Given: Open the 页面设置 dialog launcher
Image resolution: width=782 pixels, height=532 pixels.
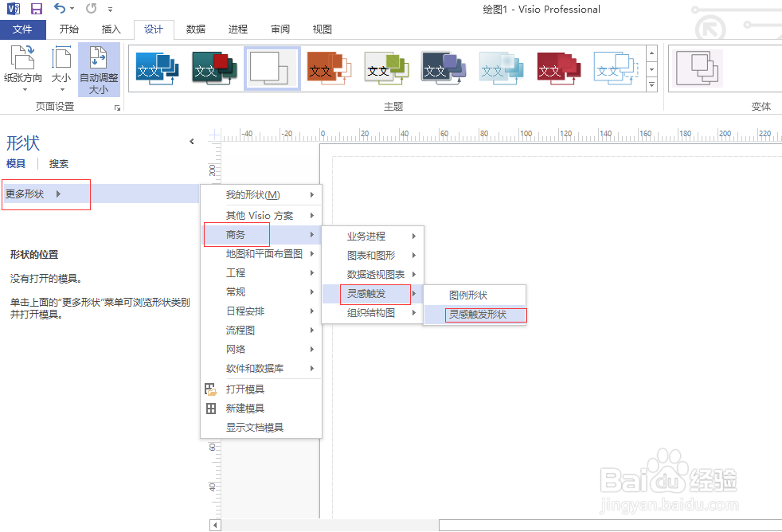Looking at the screenshot, I should (x=117, y=108).
